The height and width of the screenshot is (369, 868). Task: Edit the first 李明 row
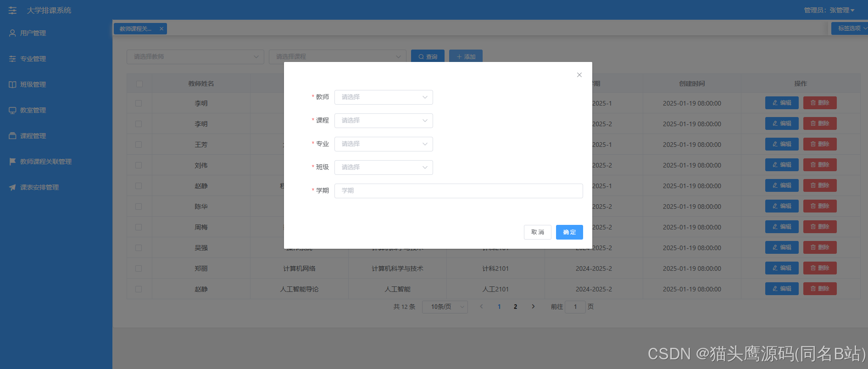pyautogui.click(x=782, y=103)
